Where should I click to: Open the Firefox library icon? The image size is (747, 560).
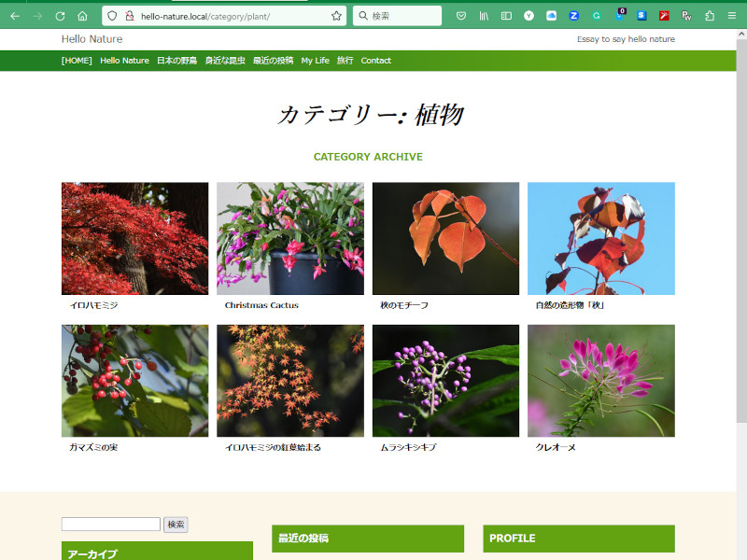pyautogui.click(x=484, y=16)
